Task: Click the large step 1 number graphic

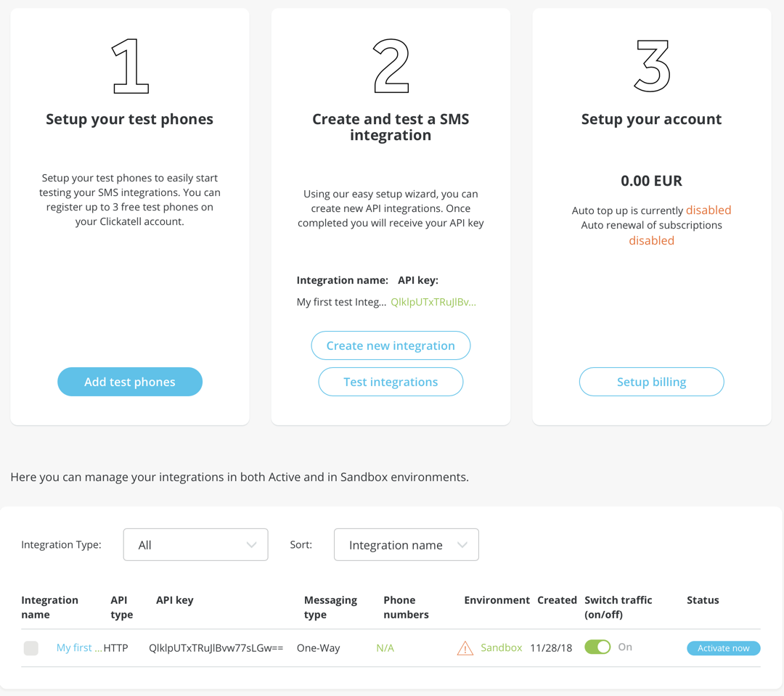Action: (131, 67)
